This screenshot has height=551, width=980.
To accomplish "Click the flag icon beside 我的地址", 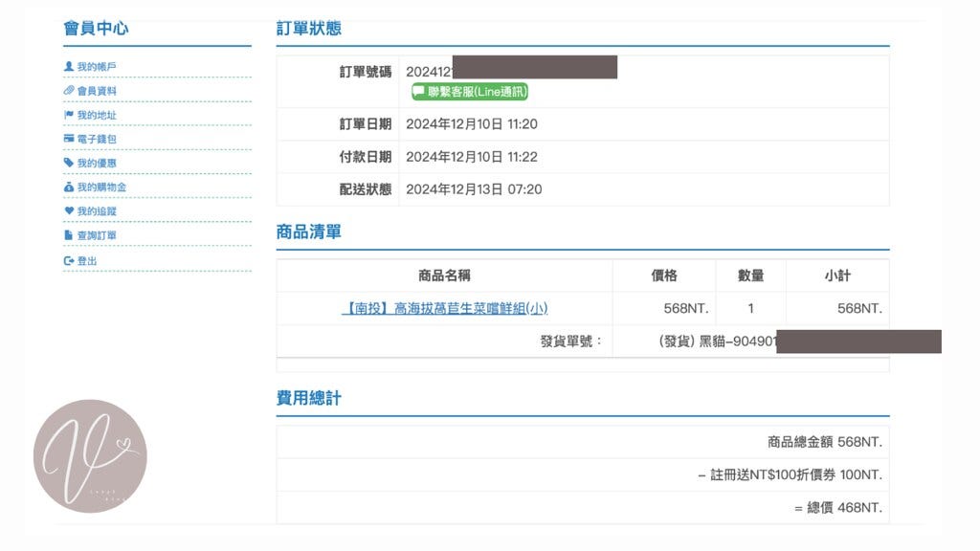I will click(69, 115).
